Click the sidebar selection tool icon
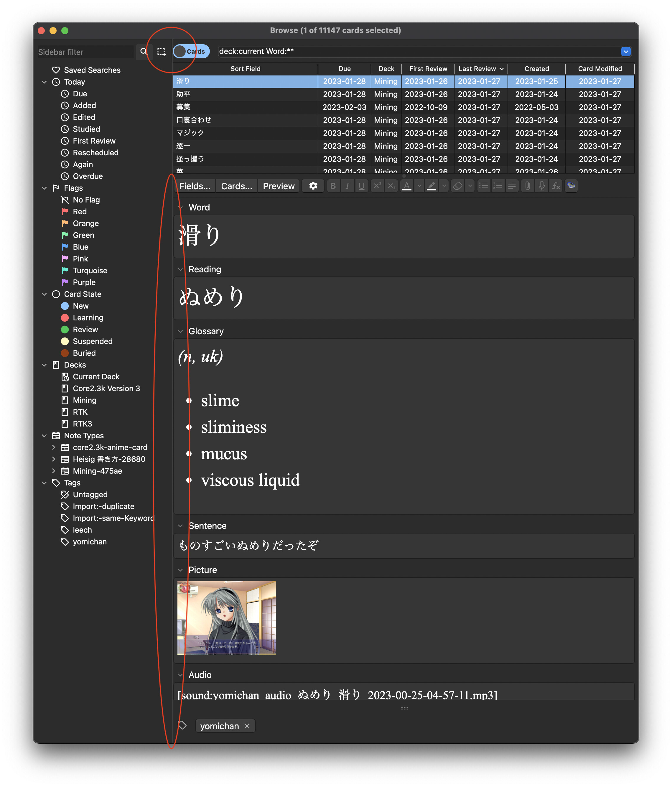 [161, 52]
